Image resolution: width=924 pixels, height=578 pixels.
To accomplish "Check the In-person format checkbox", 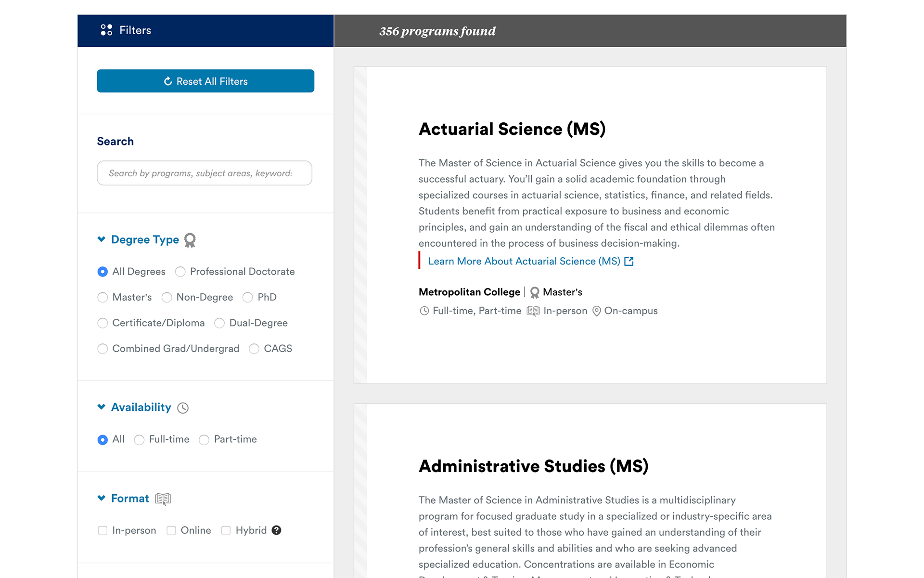I will coord(103,530).
